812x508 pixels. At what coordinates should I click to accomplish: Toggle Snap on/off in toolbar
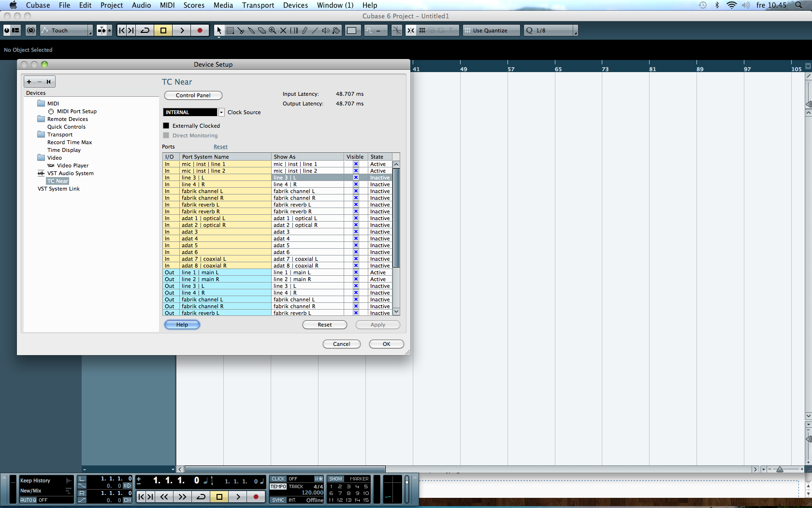click(x=410, y=30)
